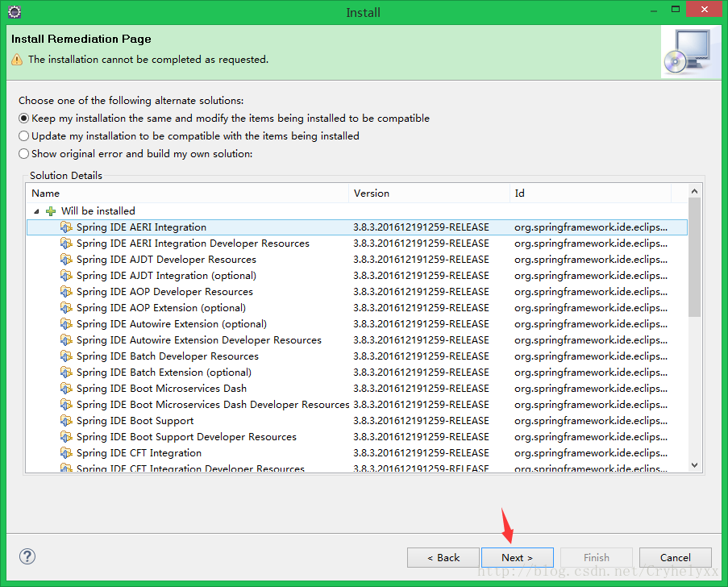The image size is (728, 587).
Task: Select Spring IDE AOP Extension (optional) row
Action: tap(357, 308)
